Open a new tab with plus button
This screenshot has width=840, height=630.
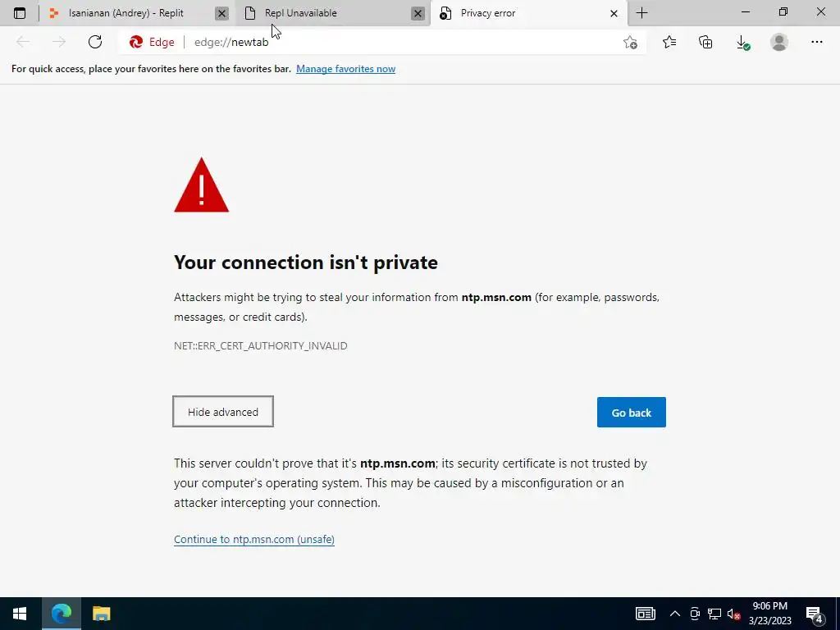[641, 13]
